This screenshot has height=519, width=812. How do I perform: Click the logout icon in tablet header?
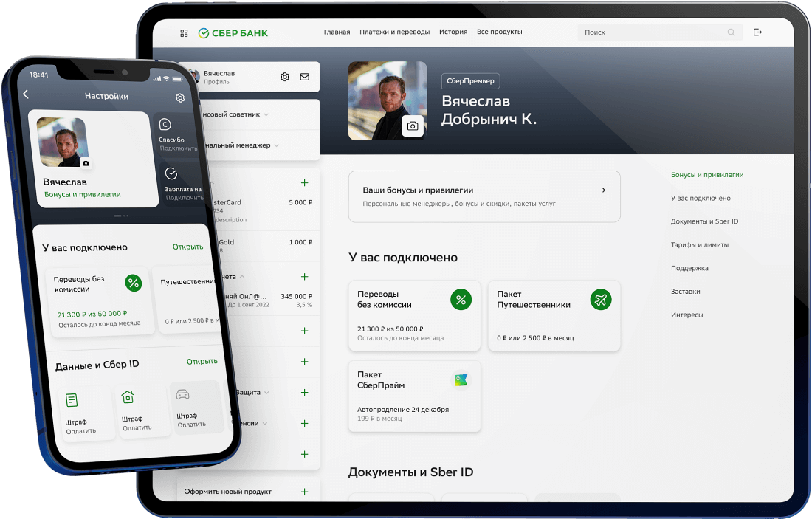(x=757, y=32)
